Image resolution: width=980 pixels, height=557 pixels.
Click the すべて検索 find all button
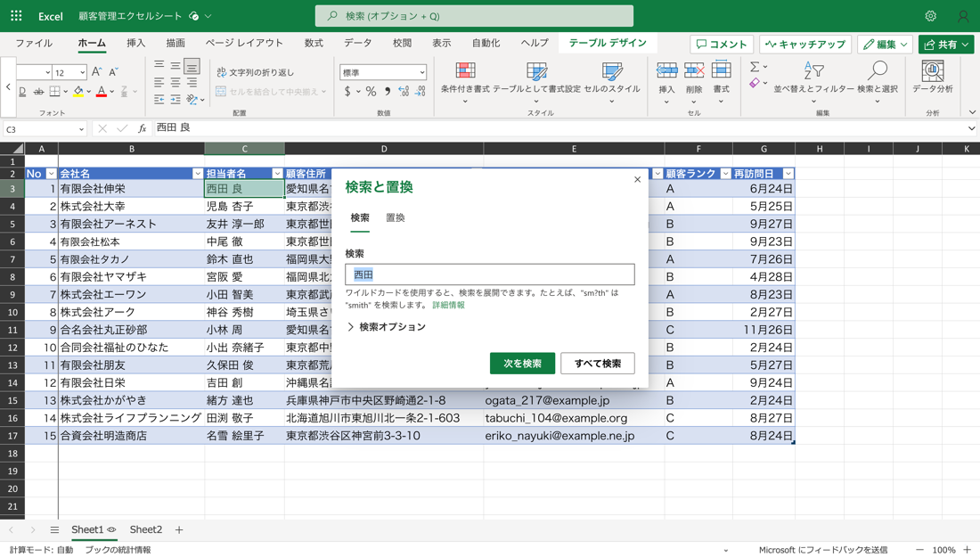[598, 364]
